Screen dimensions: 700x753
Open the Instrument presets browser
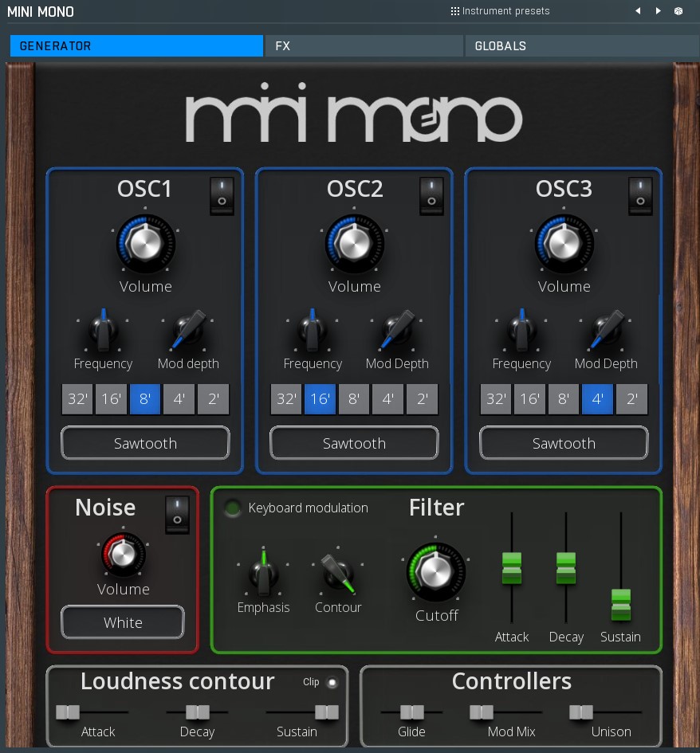(500, 11)
